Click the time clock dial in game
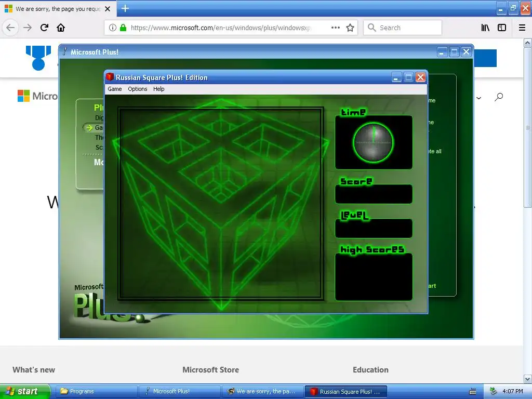532x399 pixels. (x=373, y=142)
